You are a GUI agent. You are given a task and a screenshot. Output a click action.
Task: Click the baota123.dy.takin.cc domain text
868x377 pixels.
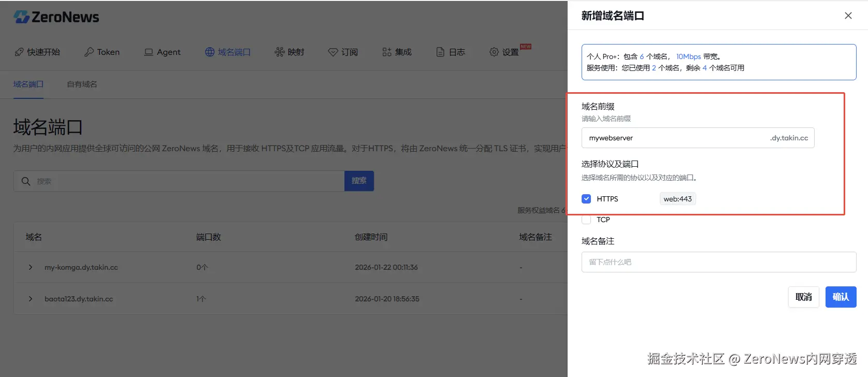coord(79,299)
